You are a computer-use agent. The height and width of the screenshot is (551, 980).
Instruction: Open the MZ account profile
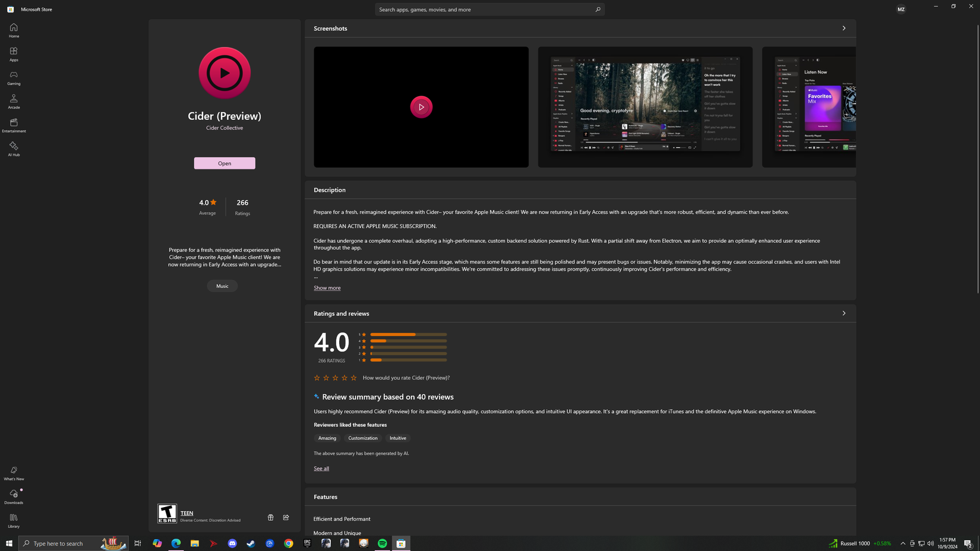901,9
